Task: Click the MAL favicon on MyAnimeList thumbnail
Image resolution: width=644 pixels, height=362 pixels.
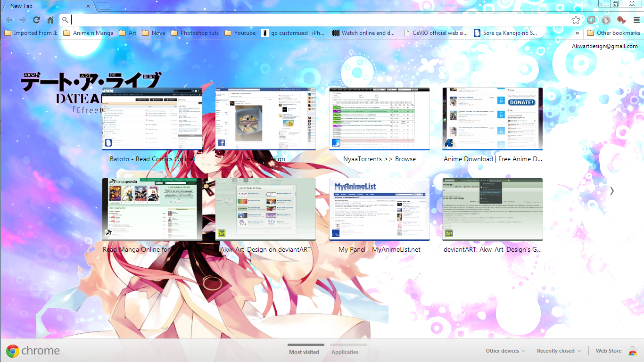Action: (x=336, y=233)
